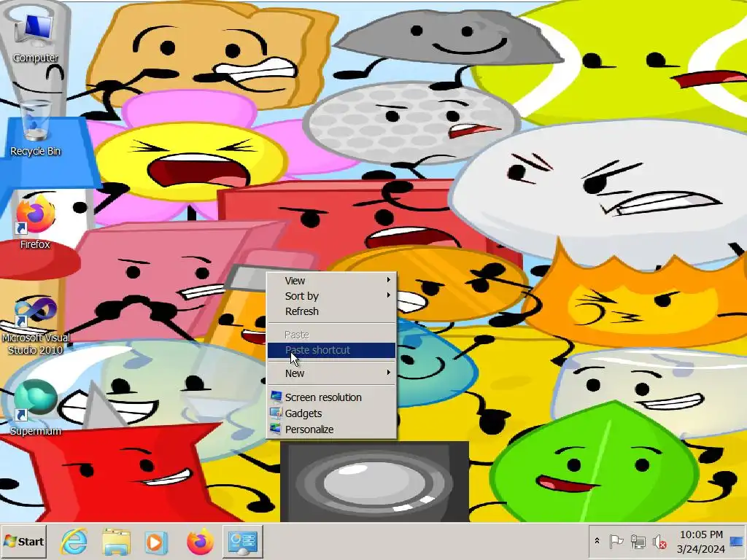The height and width of the screenshot is (560, 747).
Task: Click the Screen resolution menu icon
Action: click(276, 397)
